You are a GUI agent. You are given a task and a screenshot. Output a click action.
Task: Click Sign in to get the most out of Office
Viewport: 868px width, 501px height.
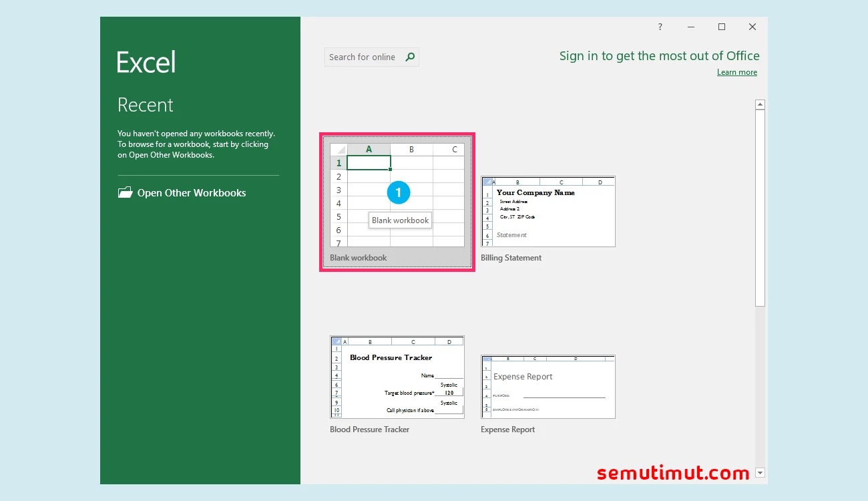point(660,55)
